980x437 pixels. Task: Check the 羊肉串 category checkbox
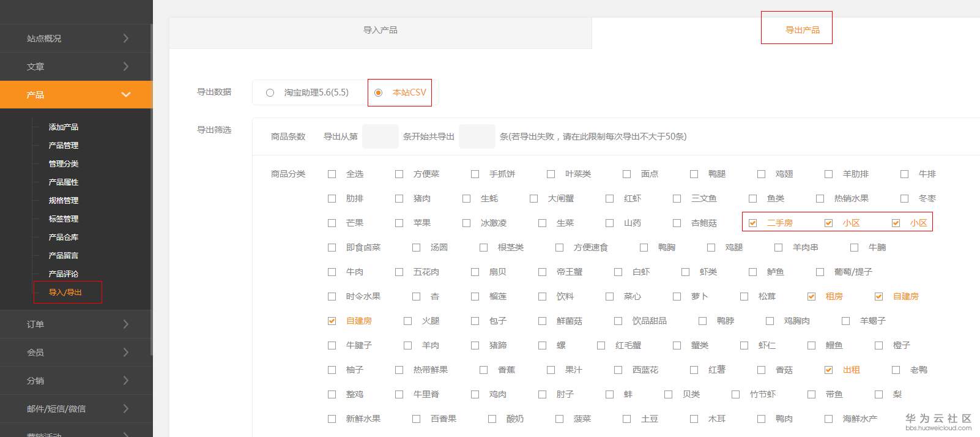[778, 247]
